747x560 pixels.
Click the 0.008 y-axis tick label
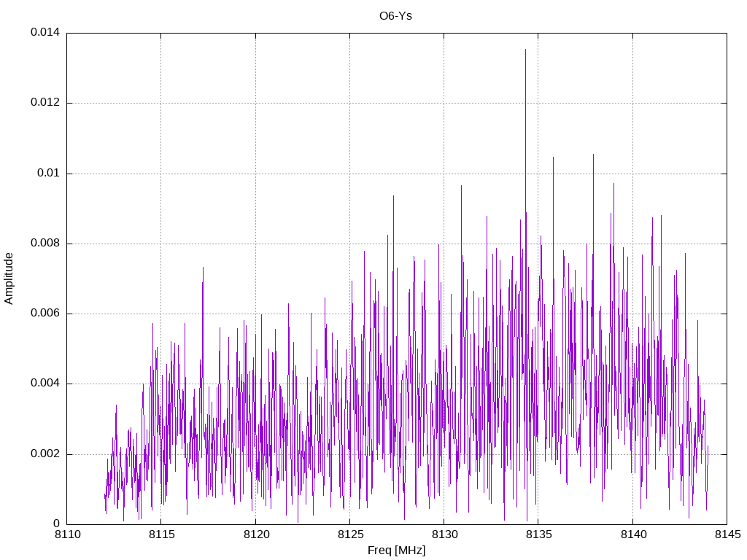45,243
